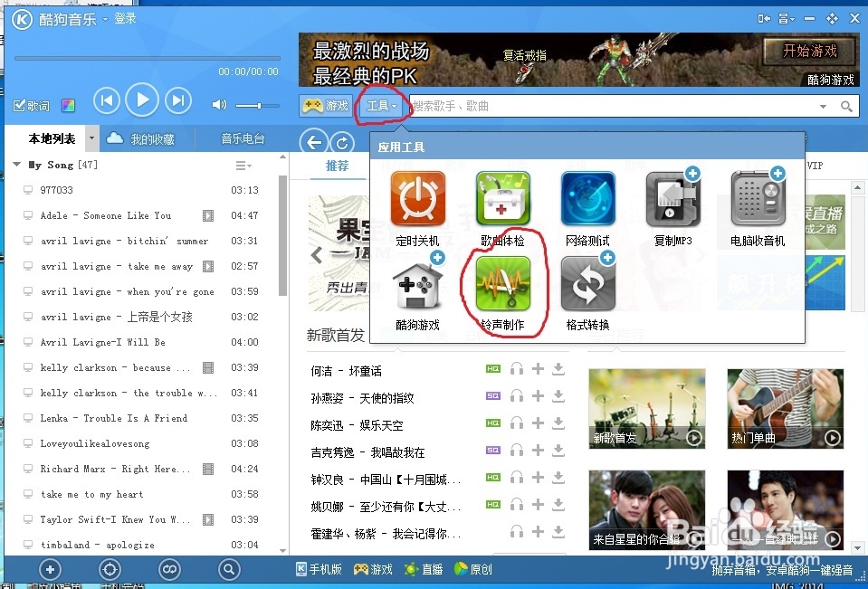This screenshot has width=868, height=589.
Task: Locate current song with target icon
Action: (110, 569)
